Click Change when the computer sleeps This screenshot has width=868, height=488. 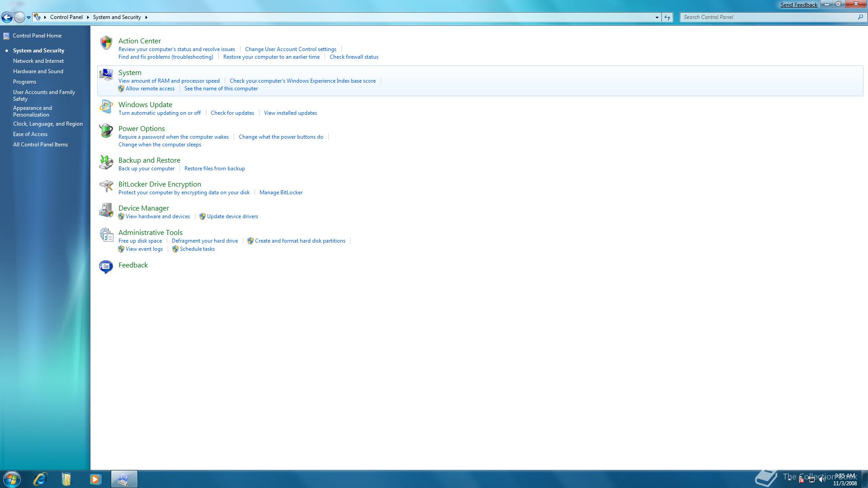tap(160, 145)
